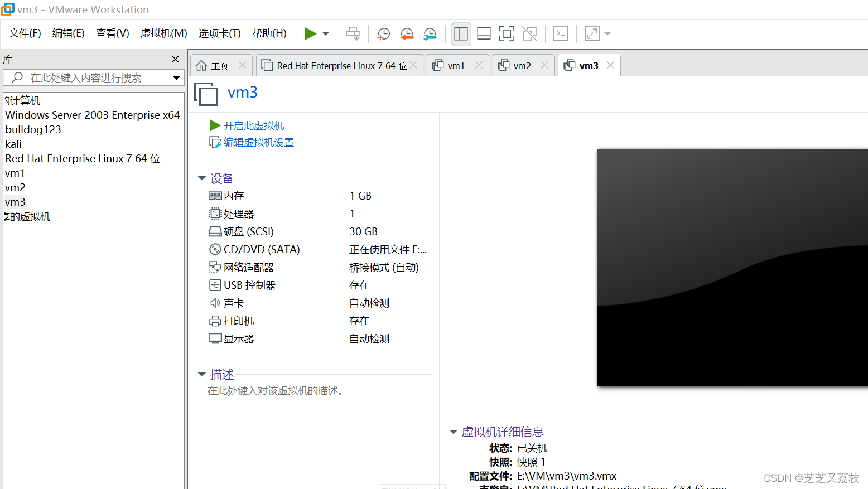Viewport: 868px width, 489px height.
Task: Open the 选项卡(T) menu
Action: click(220, 33)
